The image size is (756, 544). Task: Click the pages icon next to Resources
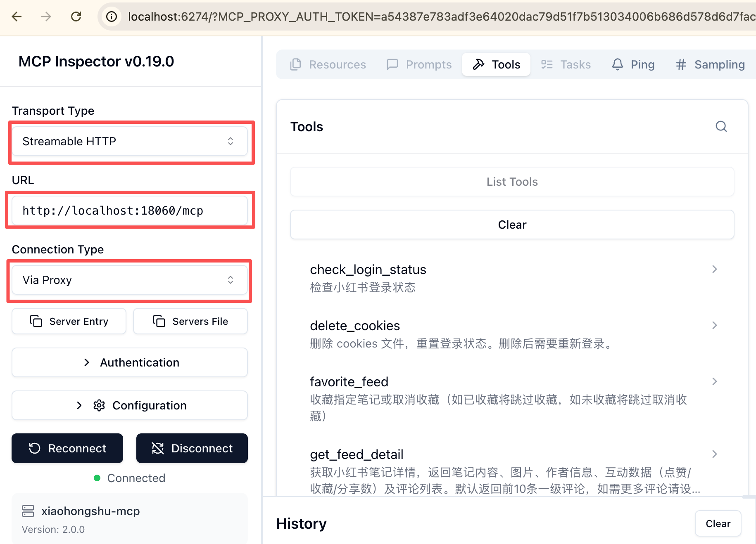pos(295,64)
